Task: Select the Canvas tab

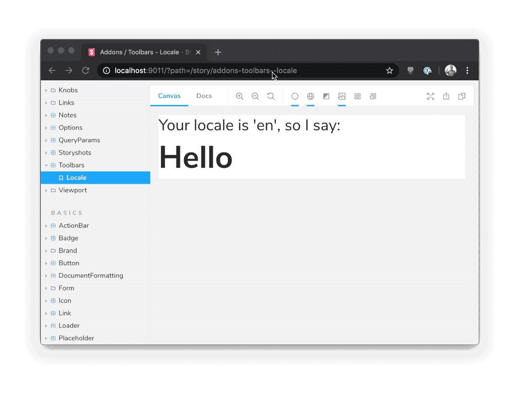Action: pos(169,96)
